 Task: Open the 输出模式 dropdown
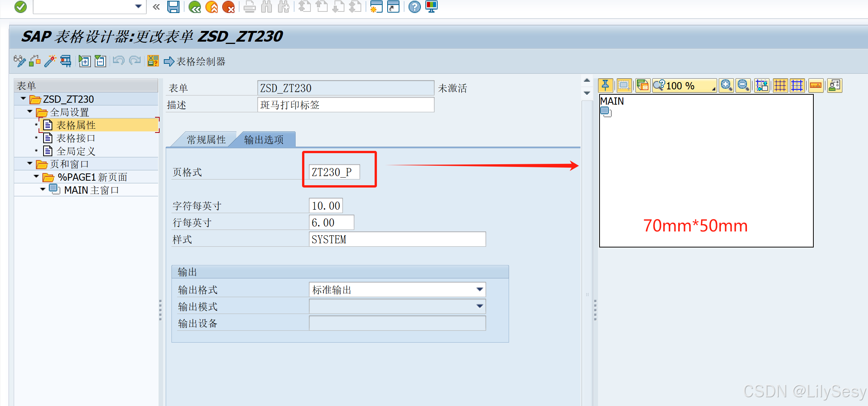point(480,306)
